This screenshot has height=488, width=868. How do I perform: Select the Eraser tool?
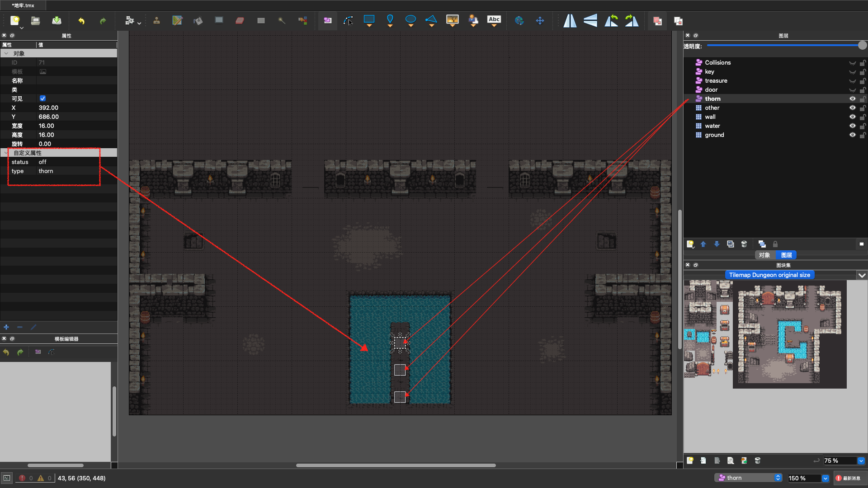coord(240,21)
